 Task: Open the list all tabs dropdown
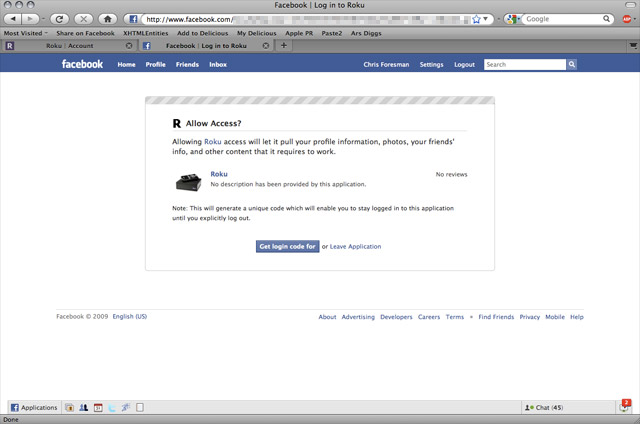pyautogui.click(x=633, y=46)
